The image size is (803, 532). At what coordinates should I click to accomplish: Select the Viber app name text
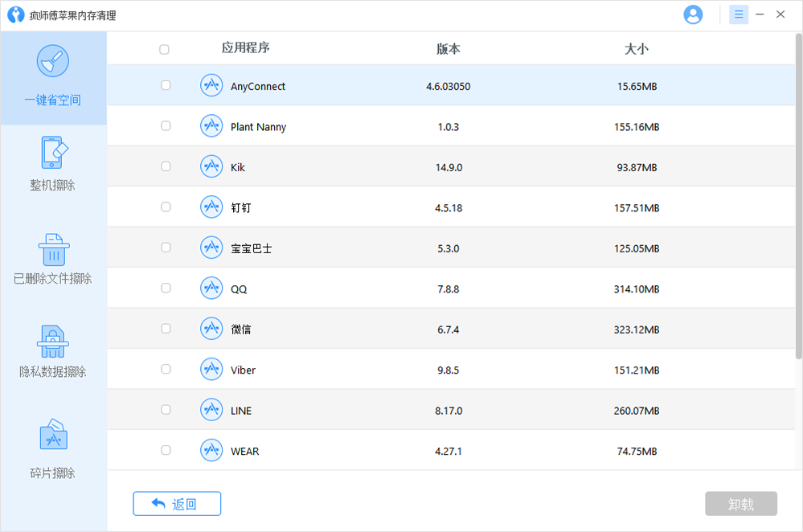point(244,370)
